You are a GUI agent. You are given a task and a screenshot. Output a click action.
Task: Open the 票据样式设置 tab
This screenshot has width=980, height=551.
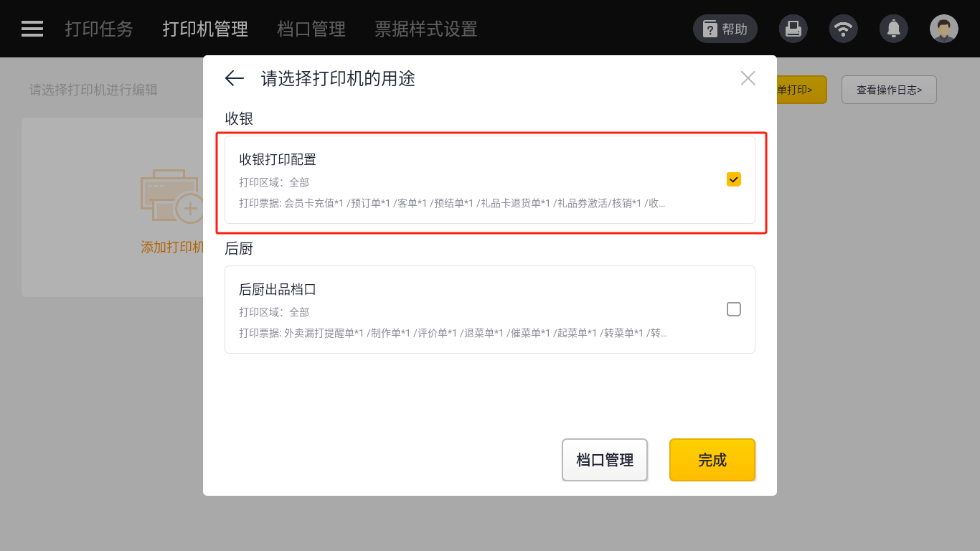pos(425,29)
